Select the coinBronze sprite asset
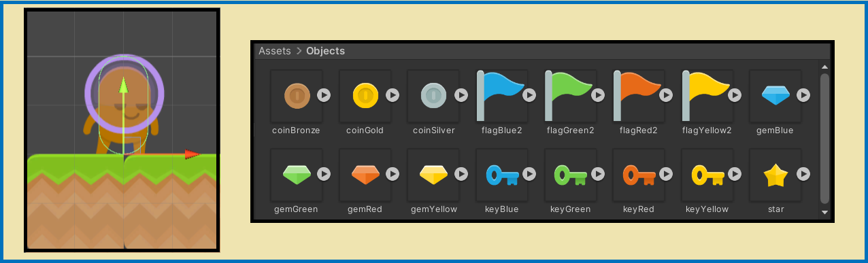 (296, 96)
